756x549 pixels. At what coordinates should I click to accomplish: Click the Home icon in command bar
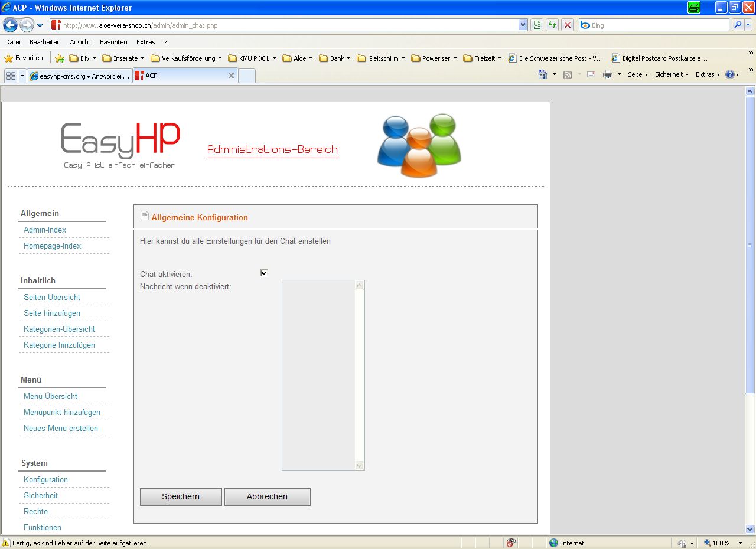[x=543, y=74]
